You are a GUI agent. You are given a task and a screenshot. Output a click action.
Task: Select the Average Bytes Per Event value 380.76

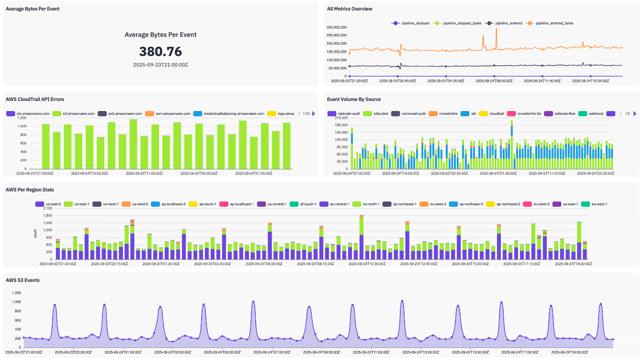tap(160, 52)
